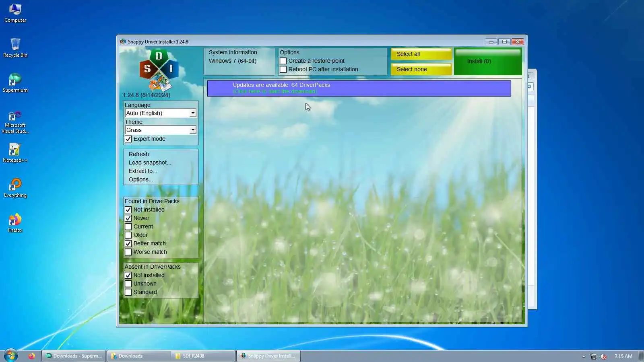Open the Language dropdown showing Auto (English)
The width and height of the screenshot is (644, 362).
click(x=161, y=113)
